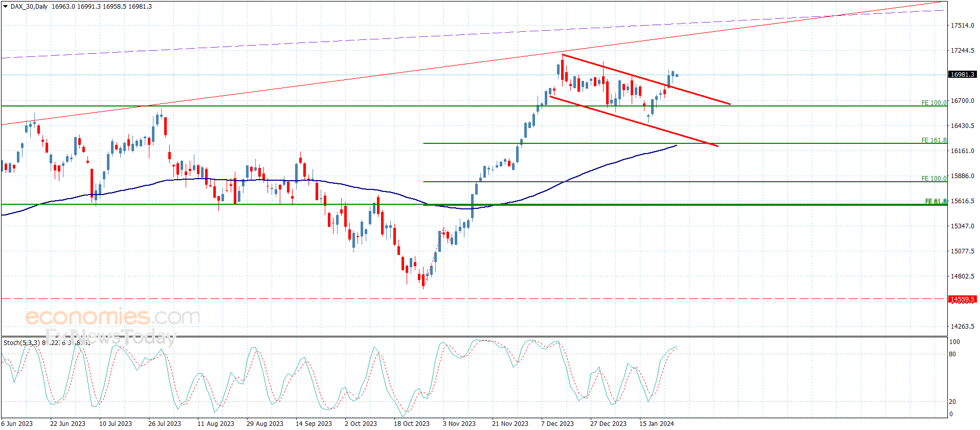Select the lower red channel trendline

pyautogui.click(x=634, y=121)
